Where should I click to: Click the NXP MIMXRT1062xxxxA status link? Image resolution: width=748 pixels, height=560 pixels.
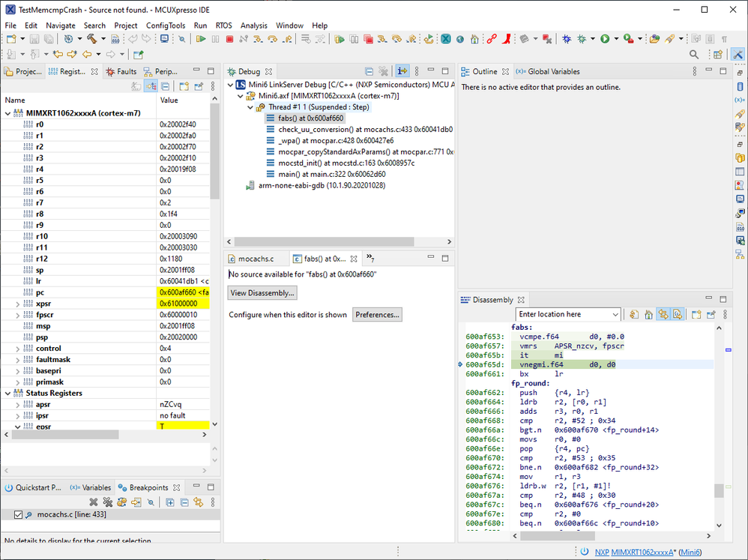[x=634, y=552]
